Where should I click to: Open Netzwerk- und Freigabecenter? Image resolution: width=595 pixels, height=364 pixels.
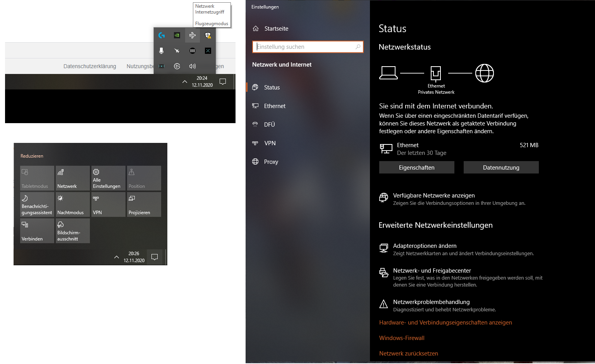point(432,271)
